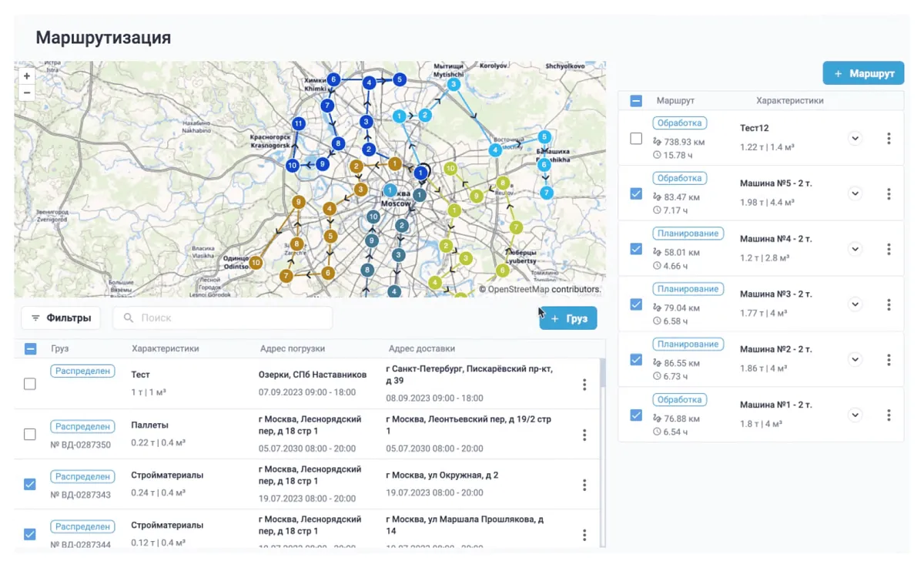Screen dimensions: 924x578
Task: Open three-dot menu for Машина №1 route
Action: pos(889,415)
